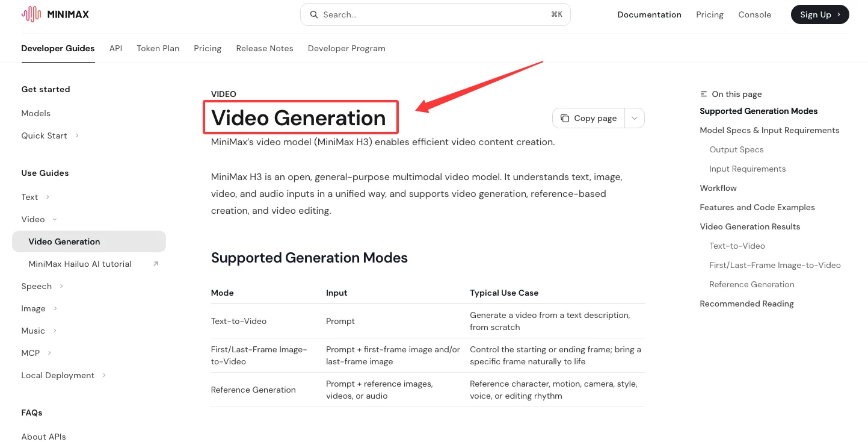Expand the MCP guides section

point(49,353)
